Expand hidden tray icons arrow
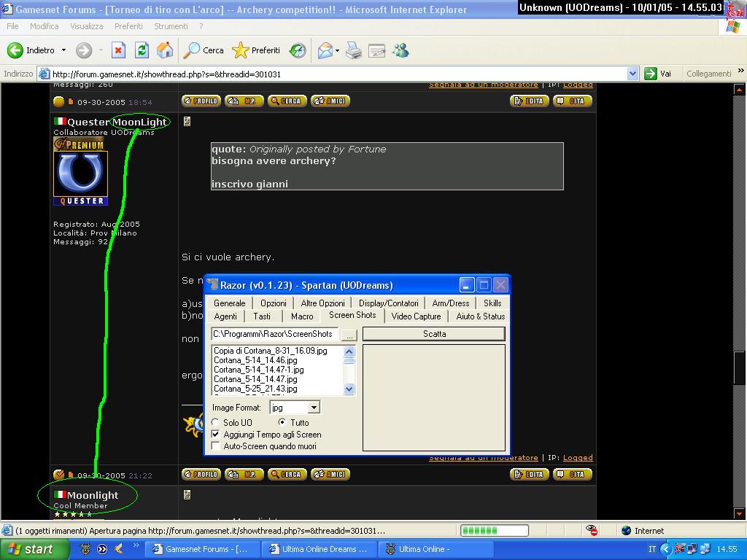This screenshot has height=560, width=747. pyautogui.click(x=667, y=549)
